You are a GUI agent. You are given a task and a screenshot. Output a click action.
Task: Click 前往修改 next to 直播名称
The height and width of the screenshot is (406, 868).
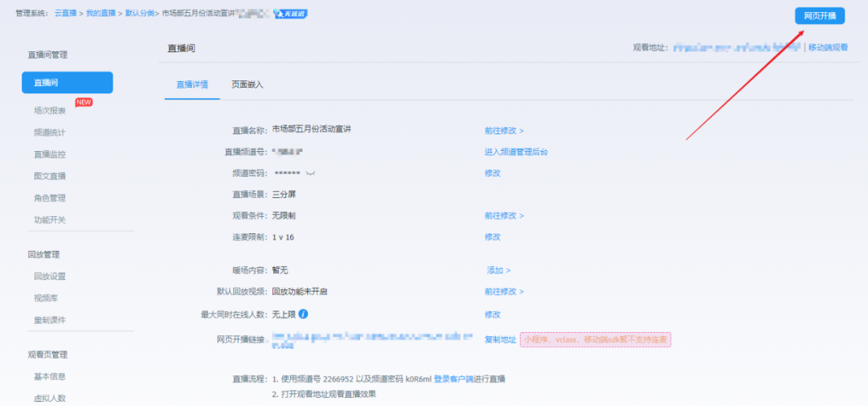504,129
